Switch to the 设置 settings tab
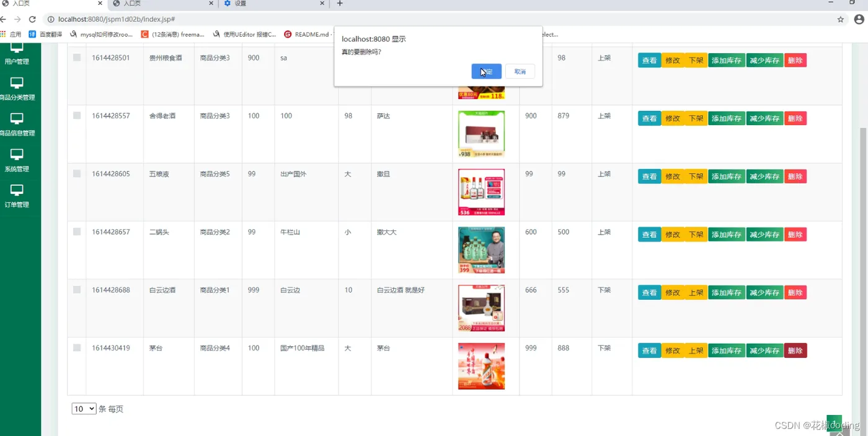This screenshot has width=868, height=436. pos(273,4)
